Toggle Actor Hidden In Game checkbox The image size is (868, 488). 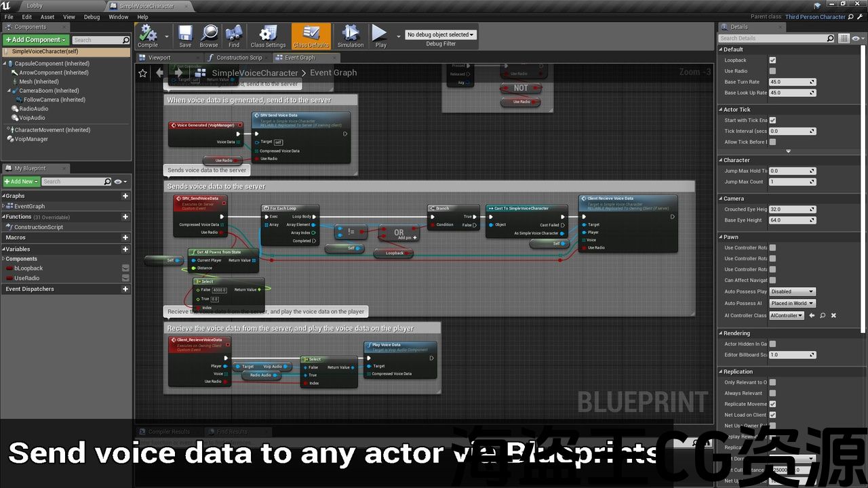772,344
